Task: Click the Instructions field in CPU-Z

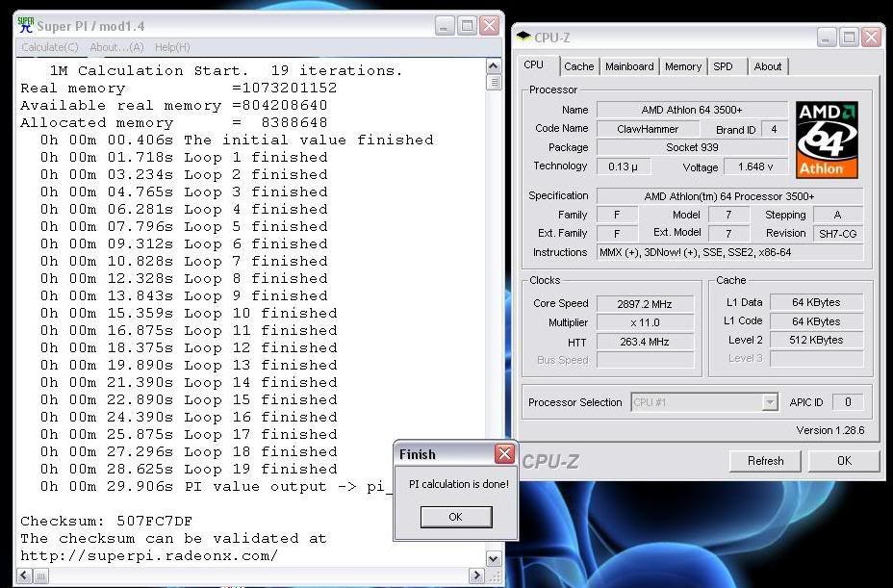Action: 729,252
